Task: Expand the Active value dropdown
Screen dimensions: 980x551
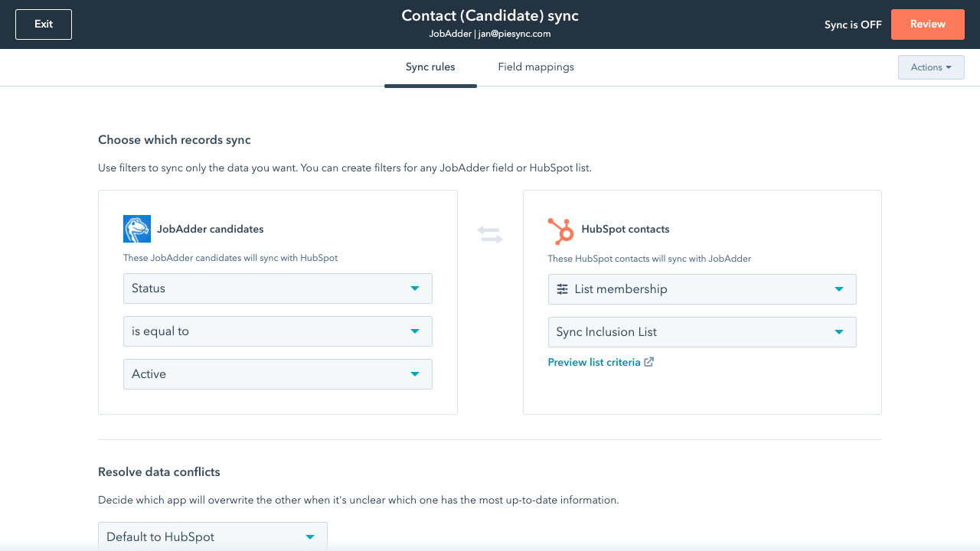Action: 277,374
